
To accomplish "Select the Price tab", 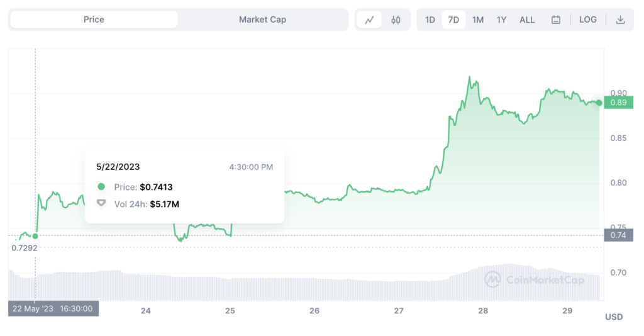I will pyautogui.click(x=94, y=20).
